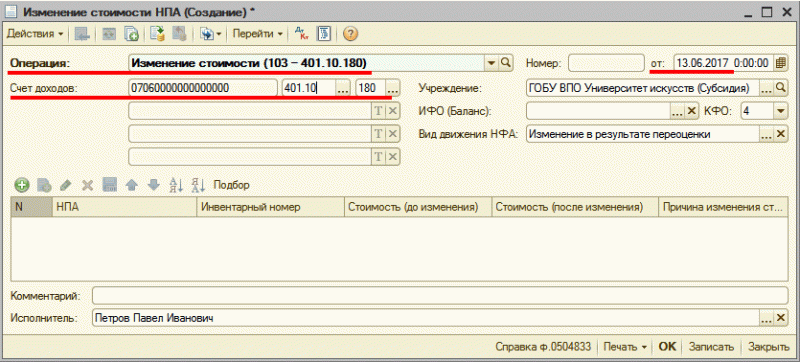Click the Записать button
800x362 pixels.
[711, 347]
